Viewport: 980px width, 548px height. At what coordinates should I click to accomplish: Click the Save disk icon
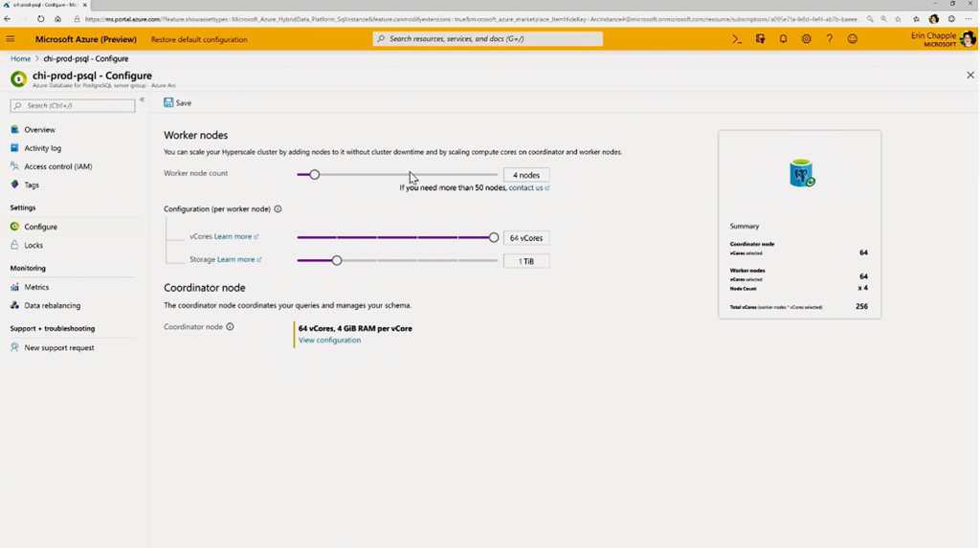pyautogui.click(x=169, y=102)
